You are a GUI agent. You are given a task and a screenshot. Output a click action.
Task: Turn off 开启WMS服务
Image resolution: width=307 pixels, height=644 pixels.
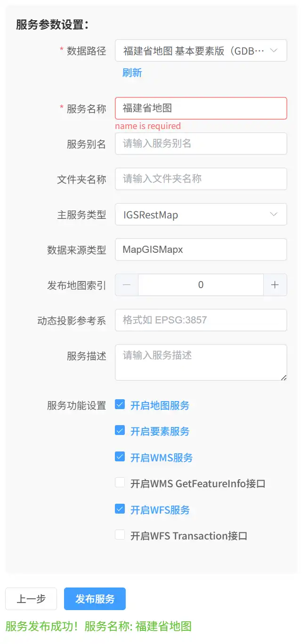pyautogui.click(x=119, y=457)
